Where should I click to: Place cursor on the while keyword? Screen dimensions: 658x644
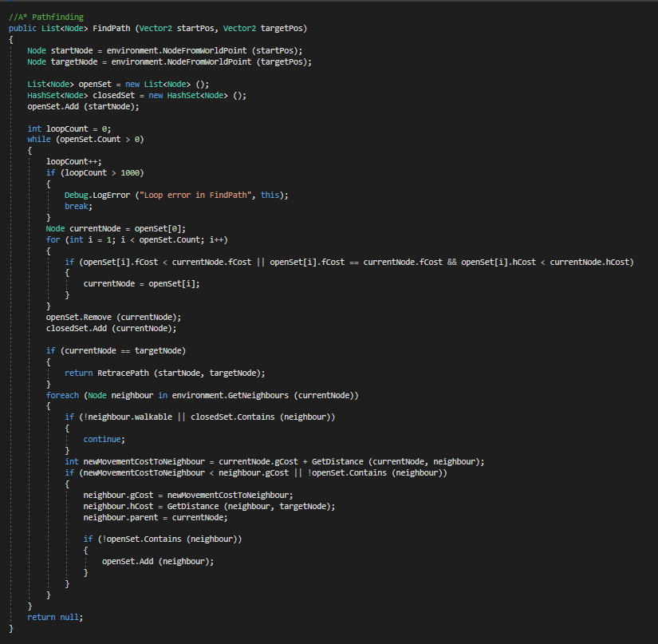[x=38, y=139]
